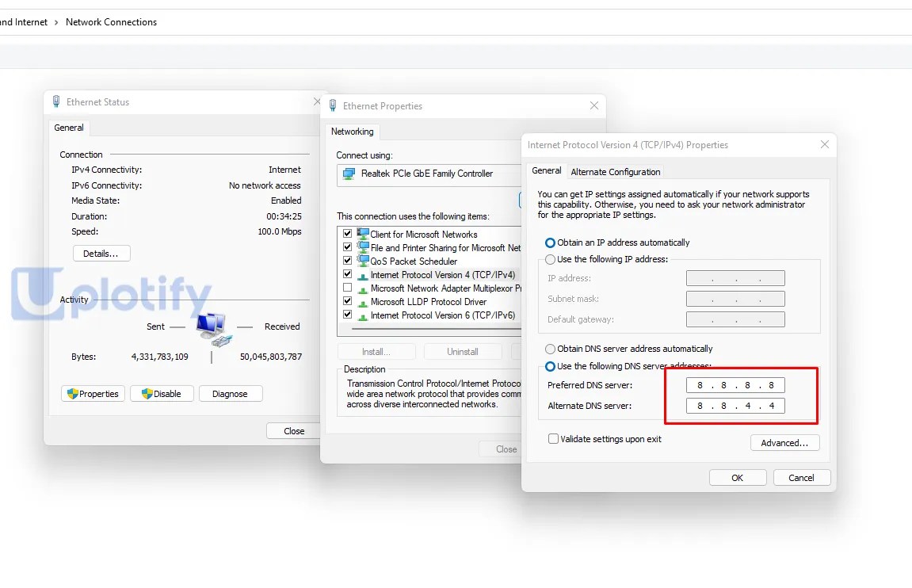Screen dimensions: 912x588
Task: Select General tab in IPv4 Properties
Action: pyautogui.click(x=546, y=170)
